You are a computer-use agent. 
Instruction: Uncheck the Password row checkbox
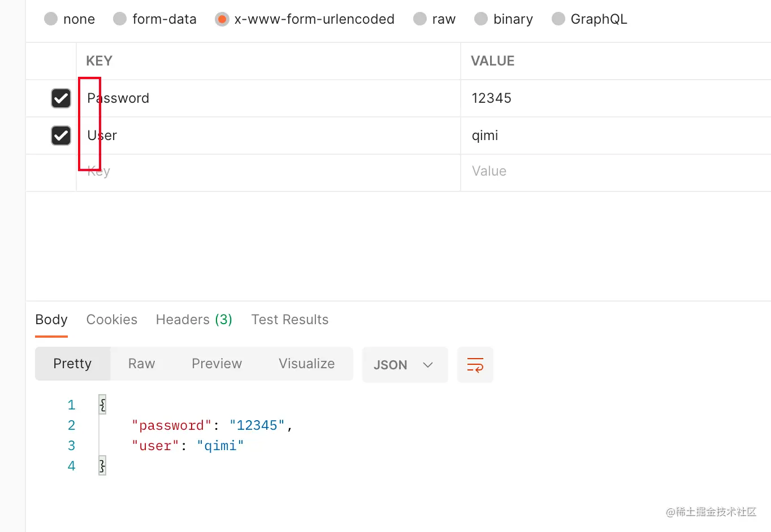tap(61, 98)
